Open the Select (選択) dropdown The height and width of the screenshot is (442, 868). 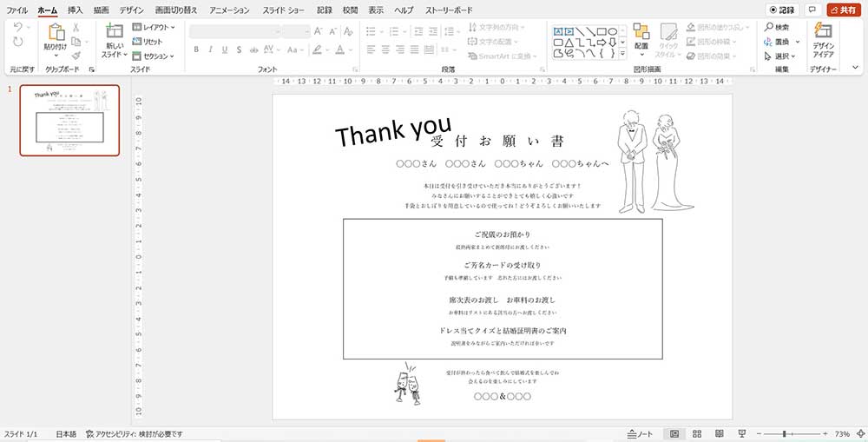pyautogui.click(x=779, y=56)
